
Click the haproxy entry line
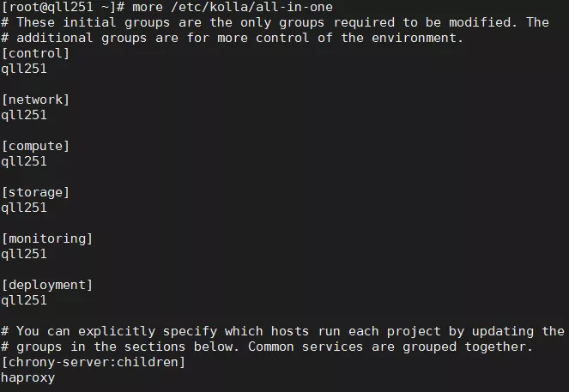(x=27, y=377)
